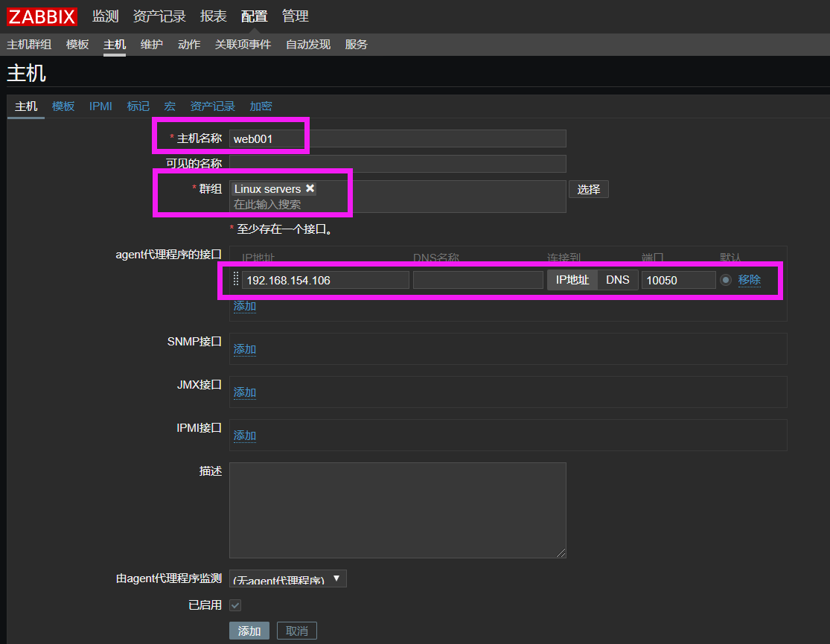Switch to the 加密 form tab
The width and height of the screenshot is (830, 644).
point(261,106)
